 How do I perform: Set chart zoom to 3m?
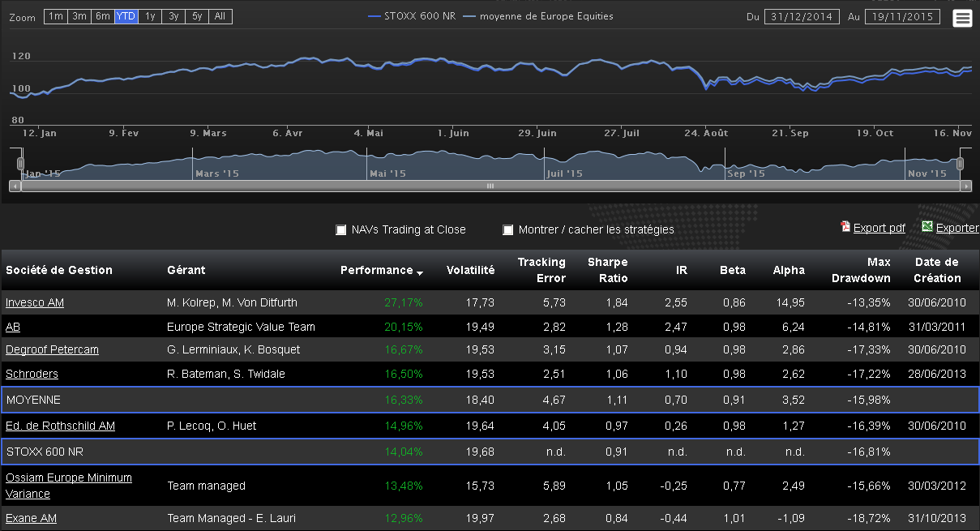tap(79, 16)
